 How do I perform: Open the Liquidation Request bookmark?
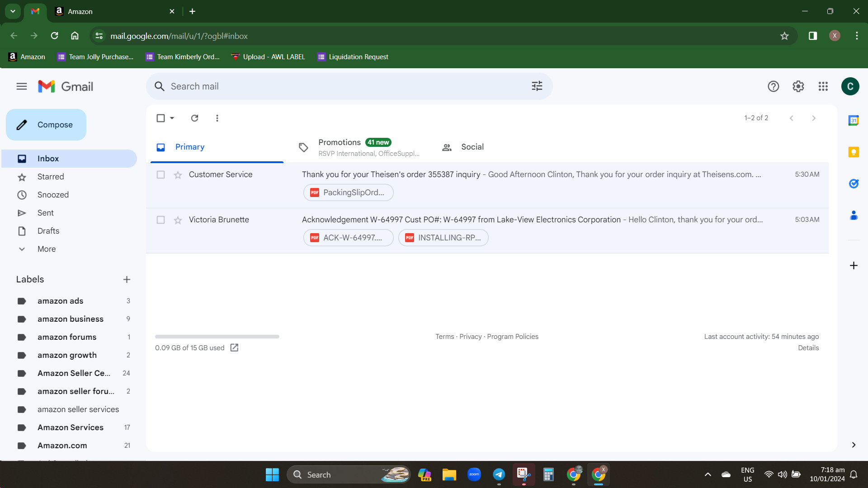point(353,57)
